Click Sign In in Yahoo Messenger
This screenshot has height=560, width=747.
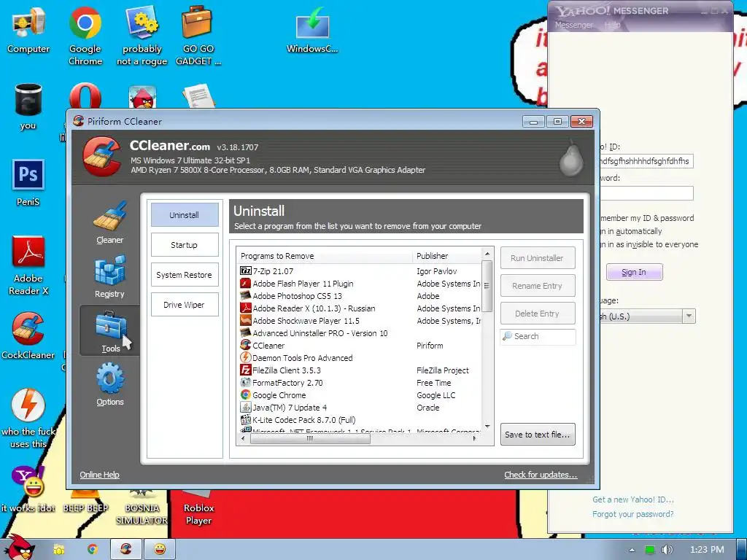(x=634, y=272)
